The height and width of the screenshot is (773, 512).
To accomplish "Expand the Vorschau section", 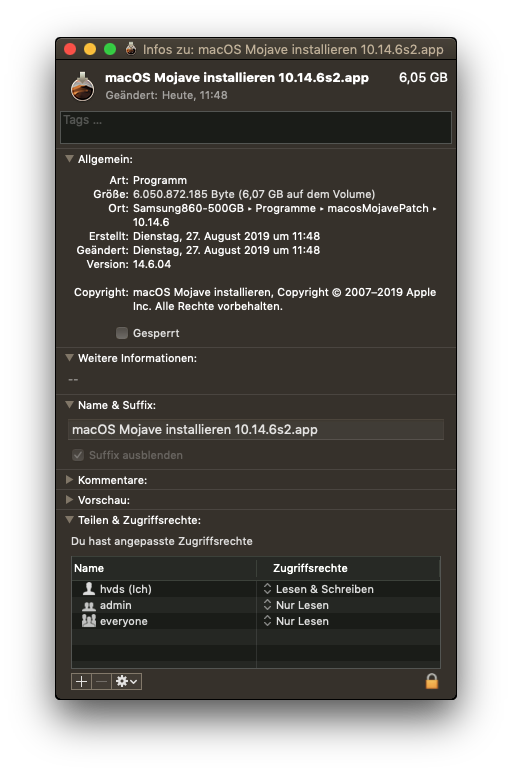I will coord(69,500).
